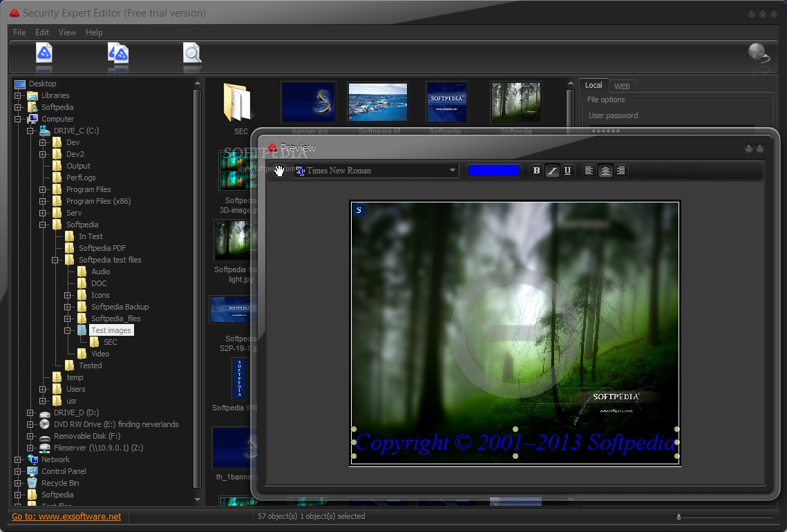Click the Control Panel icon
787x532 pixels.
pyautogui.click(x=32, y=471)
